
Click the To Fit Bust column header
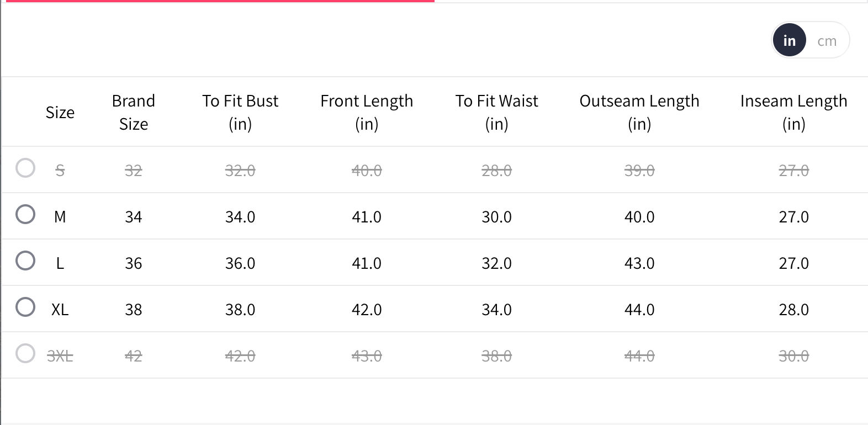[240, 112]
